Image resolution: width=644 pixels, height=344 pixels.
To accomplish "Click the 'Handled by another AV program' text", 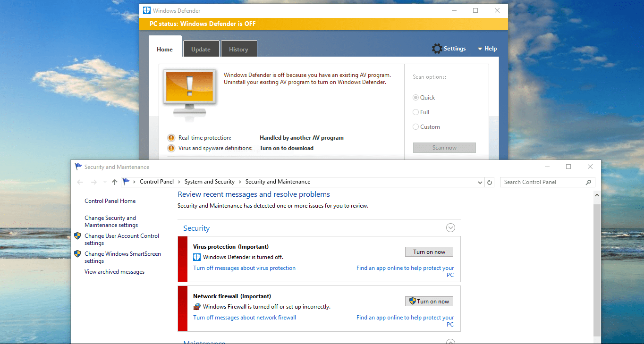I will (x=302, y=138).
